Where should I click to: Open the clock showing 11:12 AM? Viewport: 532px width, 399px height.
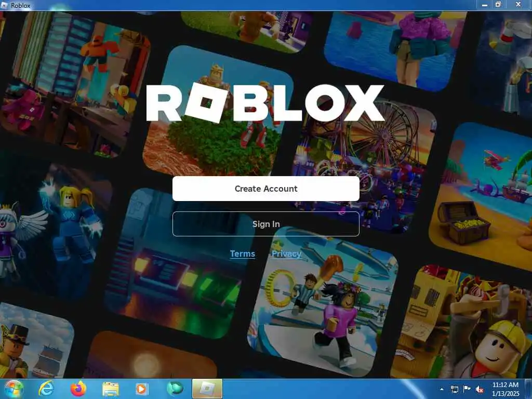pos(505,389)
